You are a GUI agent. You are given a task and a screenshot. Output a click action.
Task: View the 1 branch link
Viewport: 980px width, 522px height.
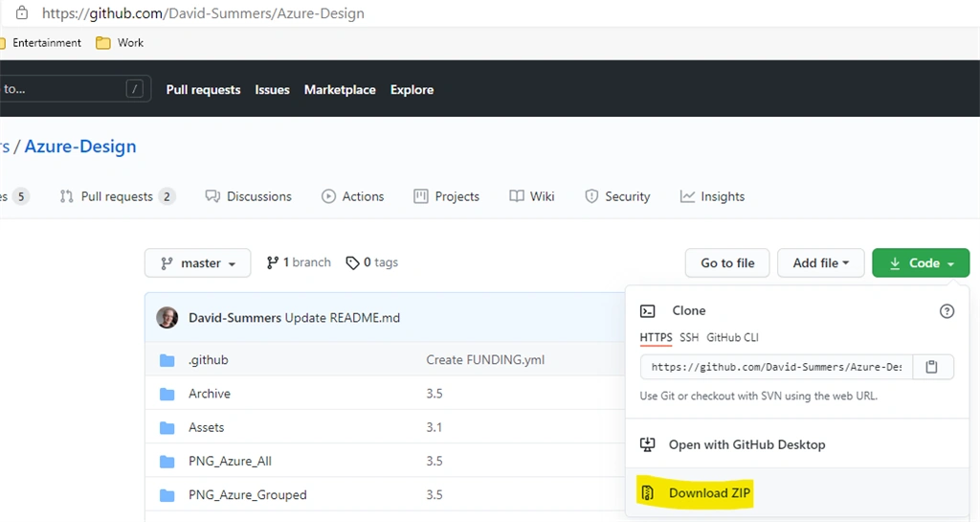[x=299, y=262]
